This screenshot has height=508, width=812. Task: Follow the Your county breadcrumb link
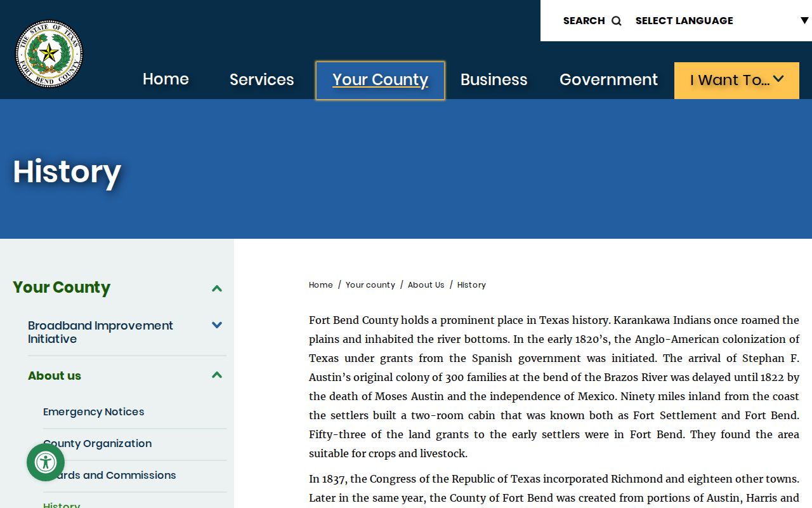click(x=370, y=285)
